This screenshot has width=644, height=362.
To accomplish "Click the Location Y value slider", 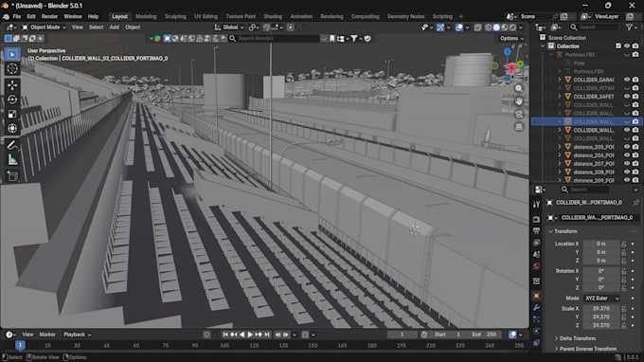I will pos(601,252).
